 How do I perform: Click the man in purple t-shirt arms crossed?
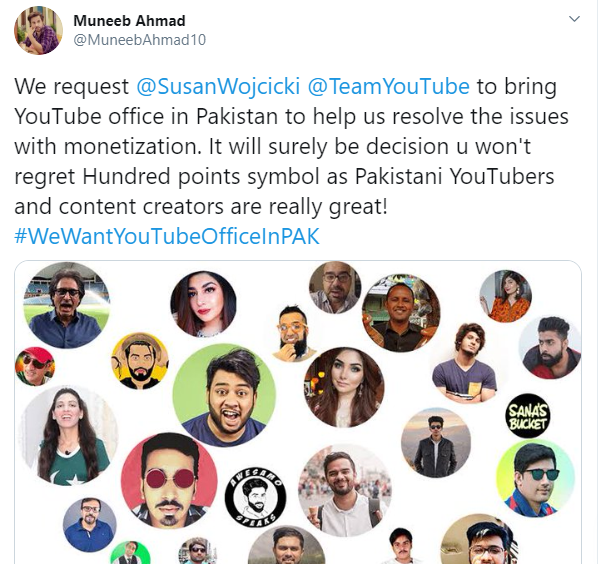coord(465,363)
